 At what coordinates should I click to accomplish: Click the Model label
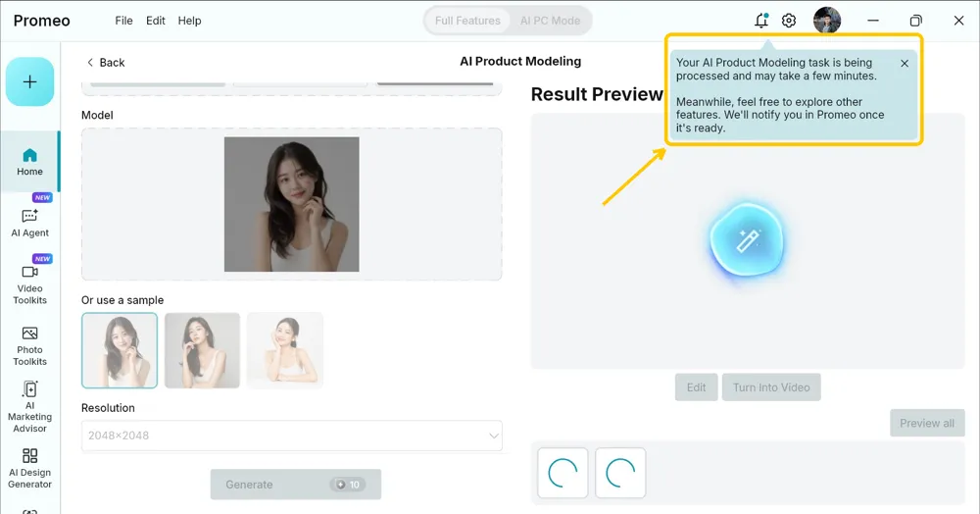click(97, 115)
